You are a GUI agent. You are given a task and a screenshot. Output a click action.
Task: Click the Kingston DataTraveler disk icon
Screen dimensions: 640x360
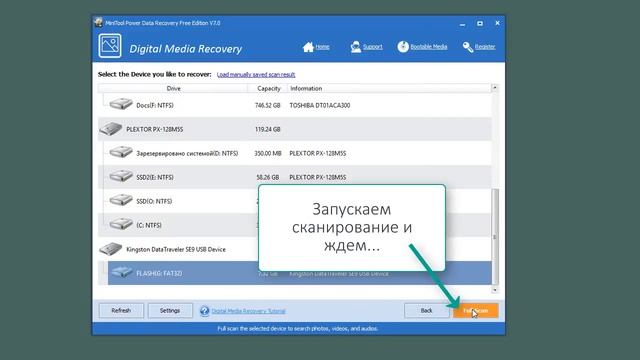click(111, 249)
